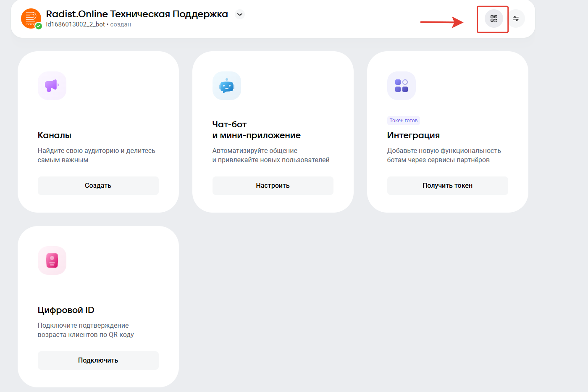Viewport: 588px width, 392px height.
Task: Click the blue chat-bot robot icon
Action: pos(227,86)
